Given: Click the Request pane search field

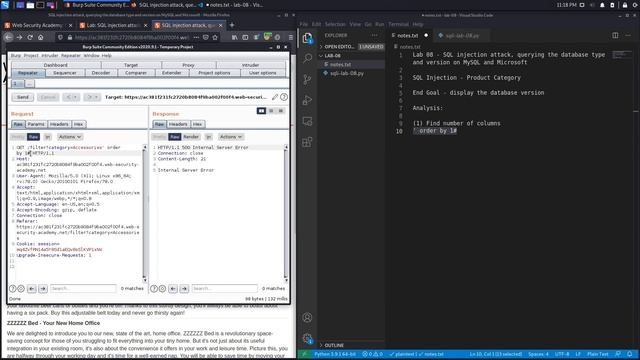Looking at the screenshot, I should click(x=83, y=289).
